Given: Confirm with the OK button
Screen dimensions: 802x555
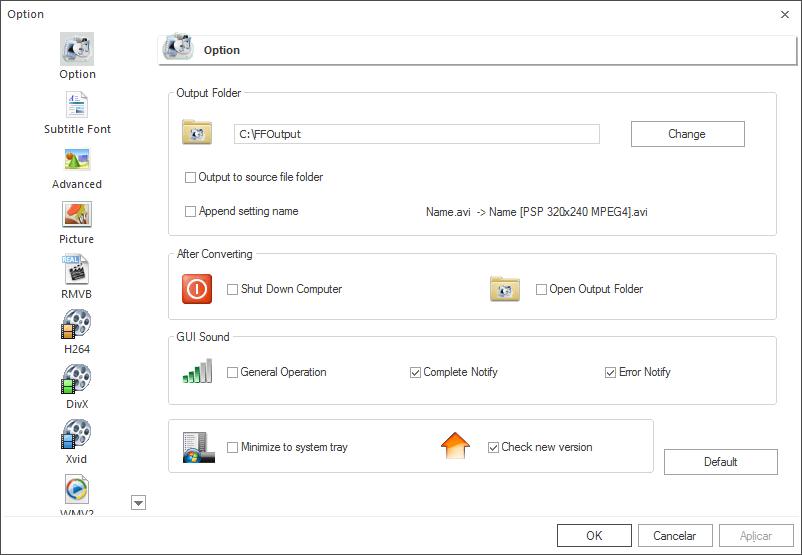Looking at the screenshot, I should click(x=594, y=536).
